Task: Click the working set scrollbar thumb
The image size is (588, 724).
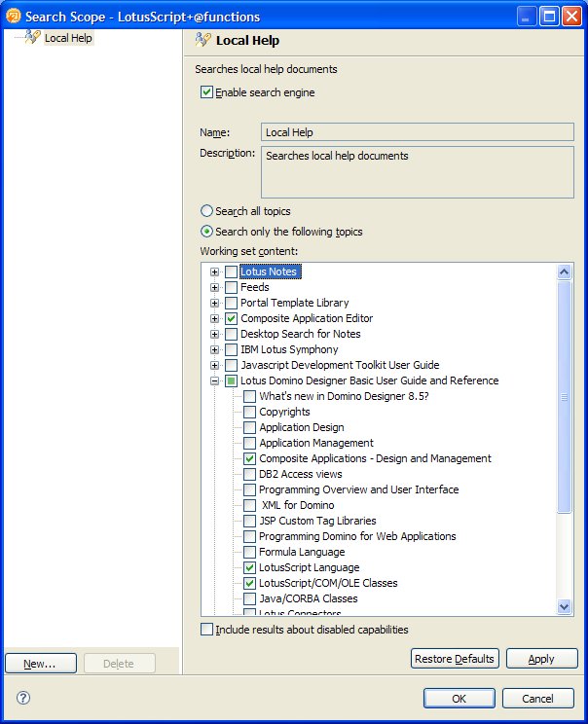Action: [x=564, y=397]
